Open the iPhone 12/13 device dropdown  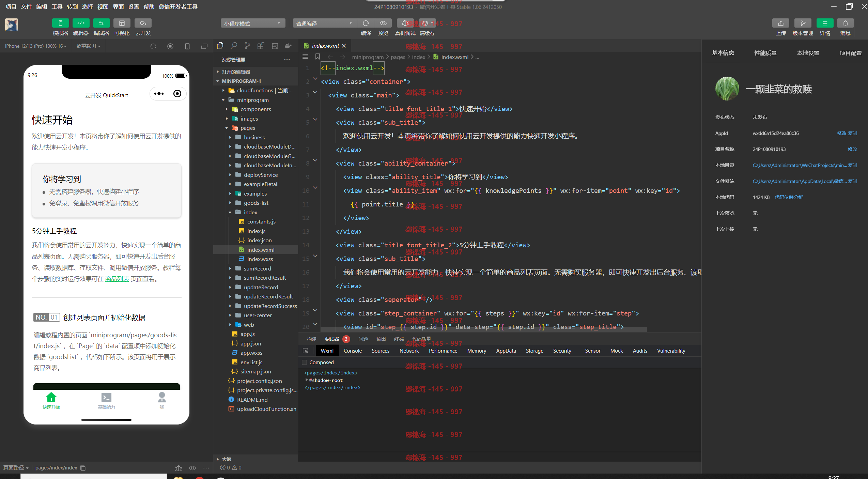[36, 46]
